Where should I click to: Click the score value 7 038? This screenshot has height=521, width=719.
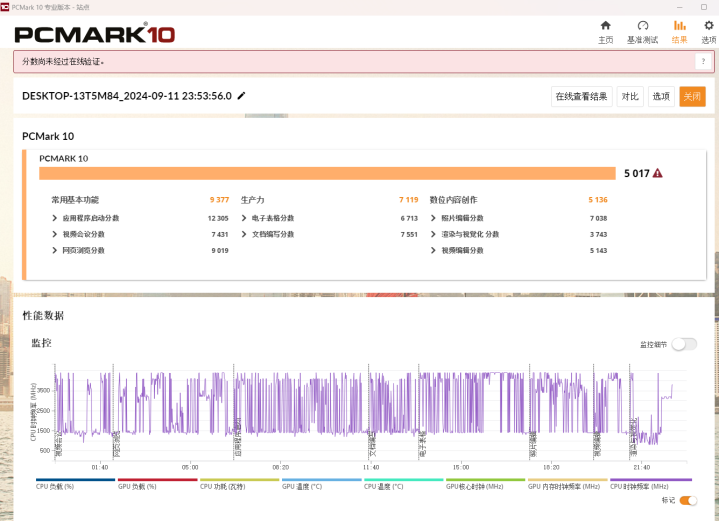tap(598, 218)
